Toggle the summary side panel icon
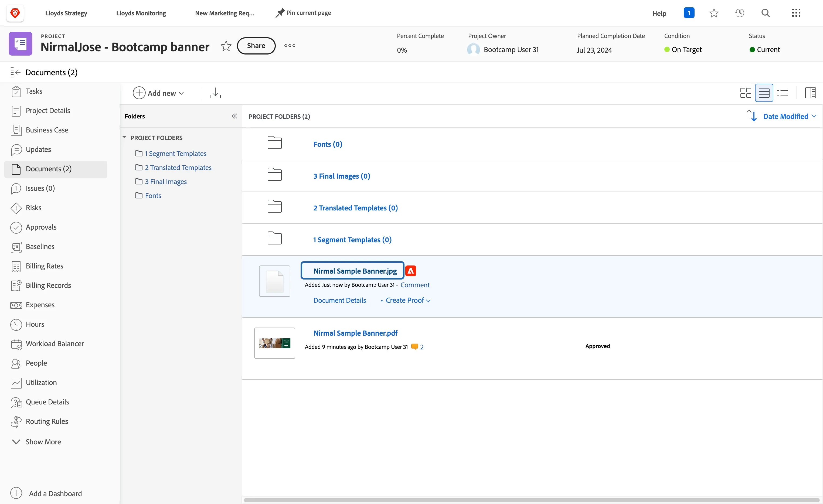The width and height of the screenshot is (823, 504). coord(810,93)
